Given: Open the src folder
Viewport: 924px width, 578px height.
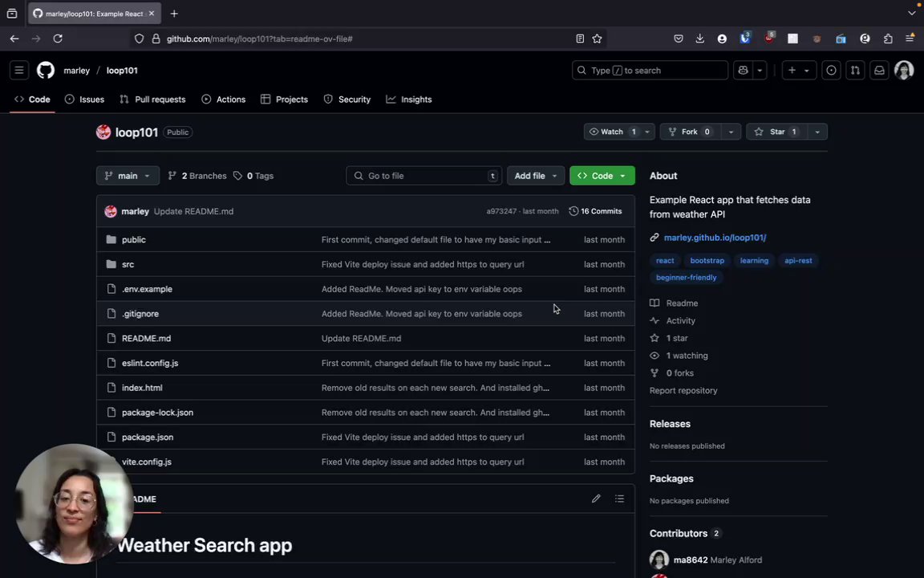Looking at the screenshot, I should (128, 264).
